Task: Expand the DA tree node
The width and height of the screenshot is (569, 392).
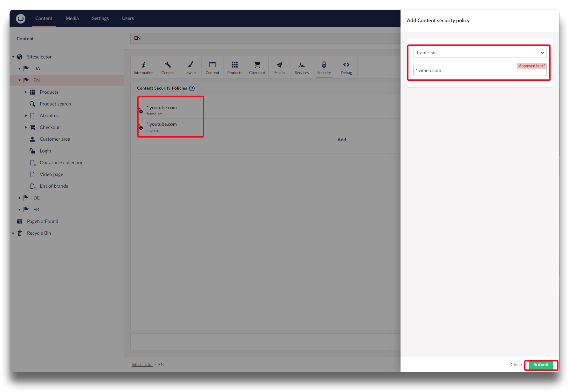Action: (x=19, y=69)
